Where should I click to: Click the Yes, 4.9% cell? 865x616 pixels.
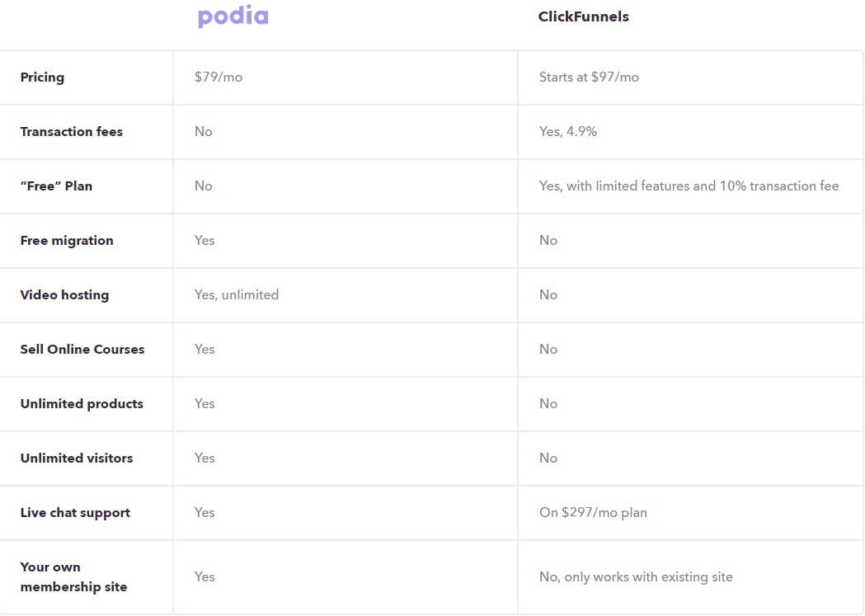pyautogui.click(x=567, y=131)
